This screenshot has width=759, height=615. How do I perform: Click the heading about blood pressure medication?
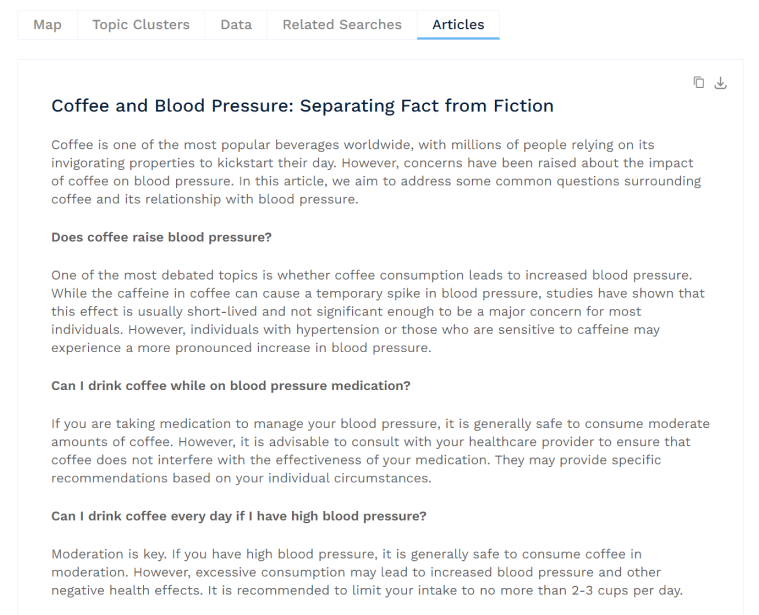tap(231, 386)
